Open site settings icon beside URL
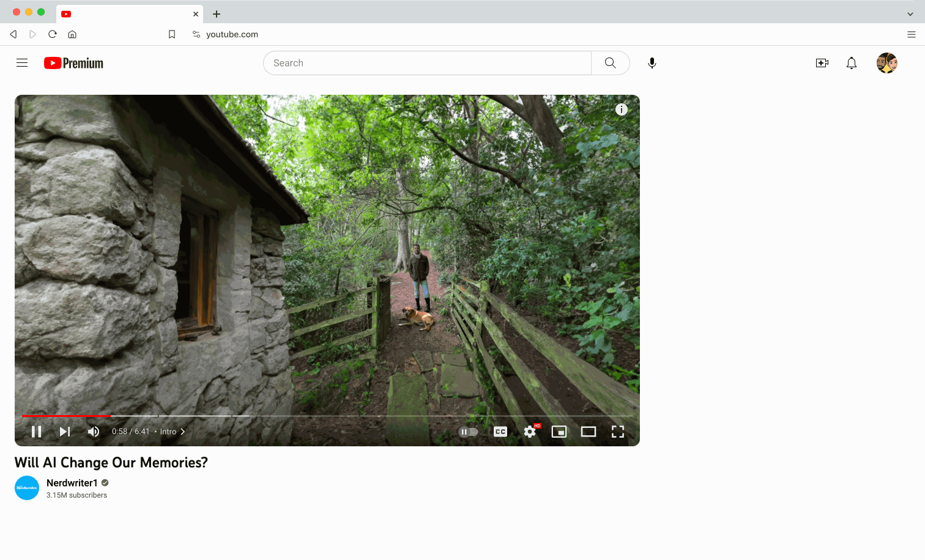Image resolution: width=925 pixels, height=560 pixels. pos(196,34)
